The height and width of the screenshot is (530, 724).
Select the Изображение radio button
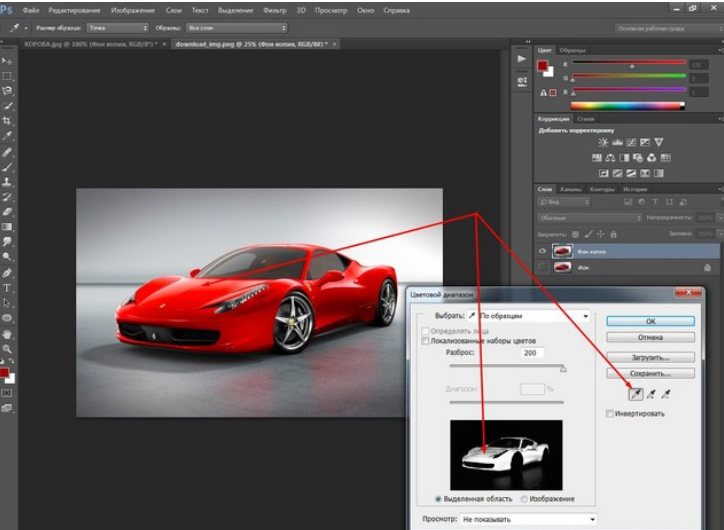pyautogui.click(x=524, y=499)
